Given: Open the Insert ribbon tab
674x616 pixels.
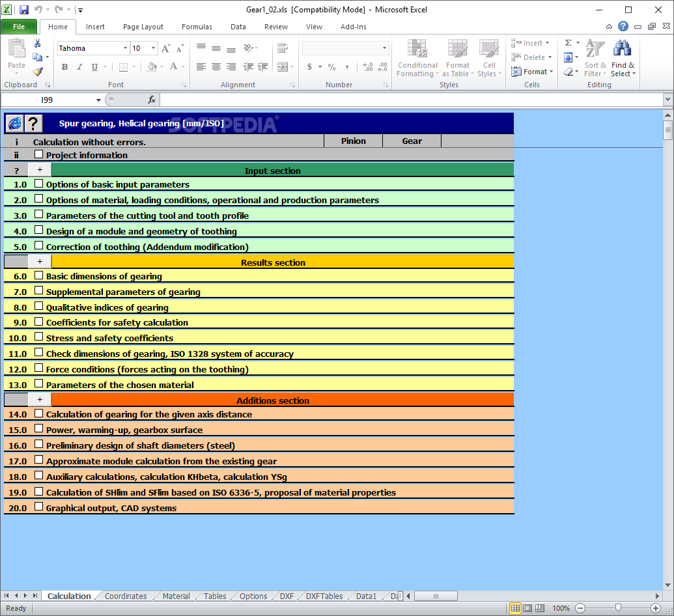Looking at the screenshot, I should (x=95, y=27).
